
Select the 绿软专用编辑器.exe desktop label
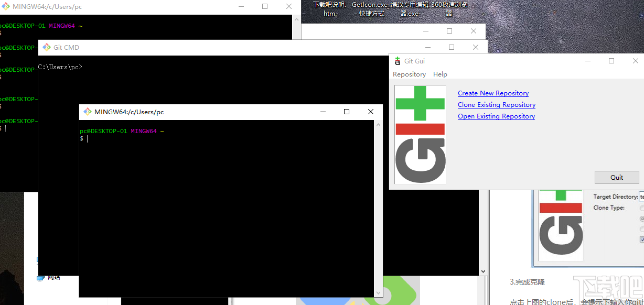pos(409,9)
